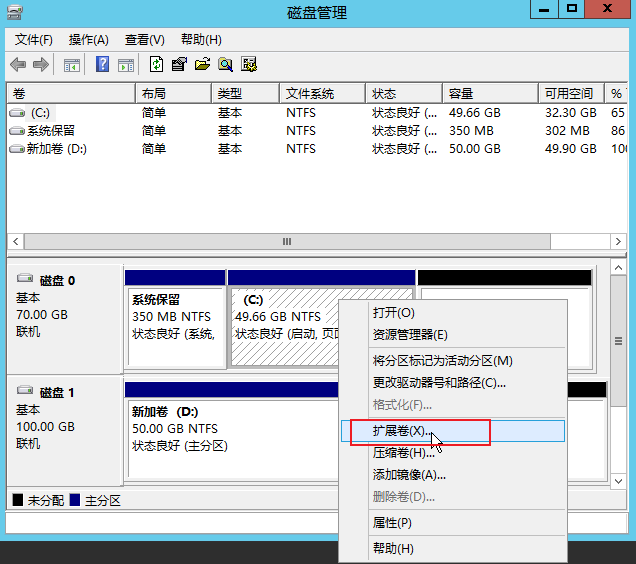Open the 文件(F) menu
The height and width of the screenshot is (564, 636).
34,40
